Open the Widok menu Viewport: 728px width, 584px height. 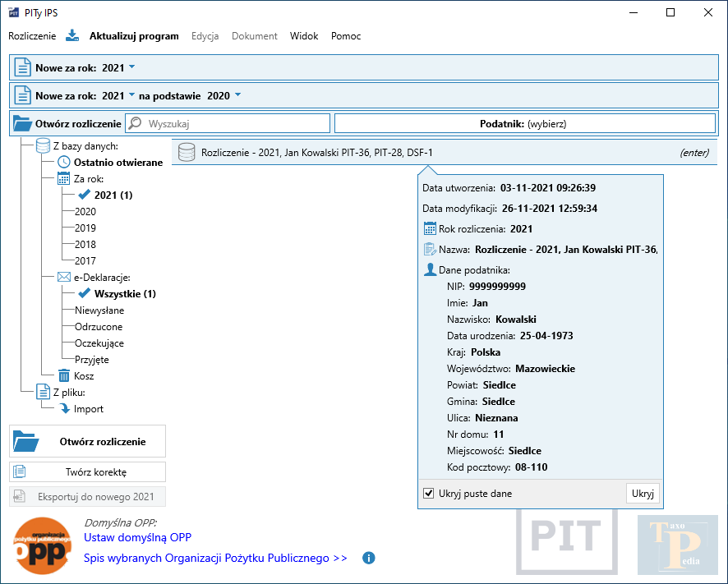pos(304,36)
